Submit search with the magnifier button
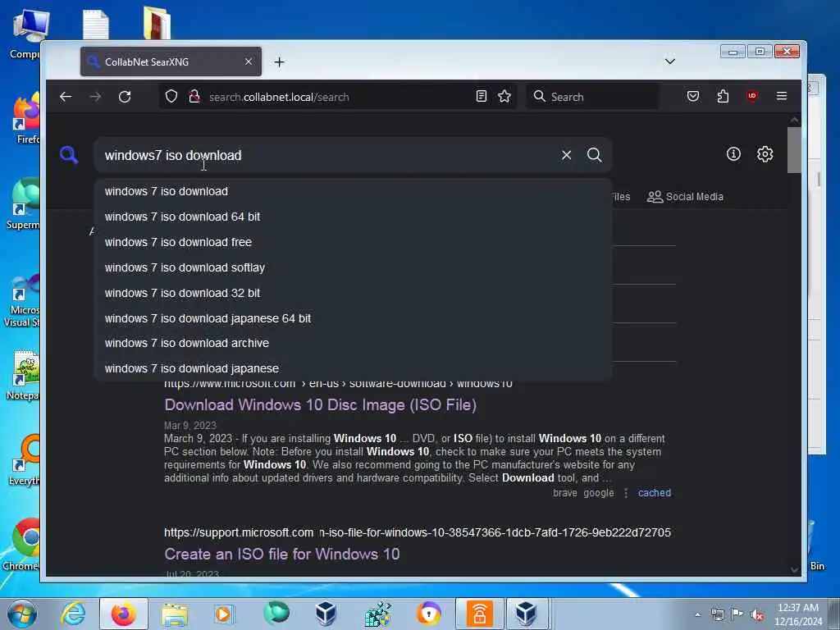The height and width of the screenshot is (630, 840). (594, 155)
